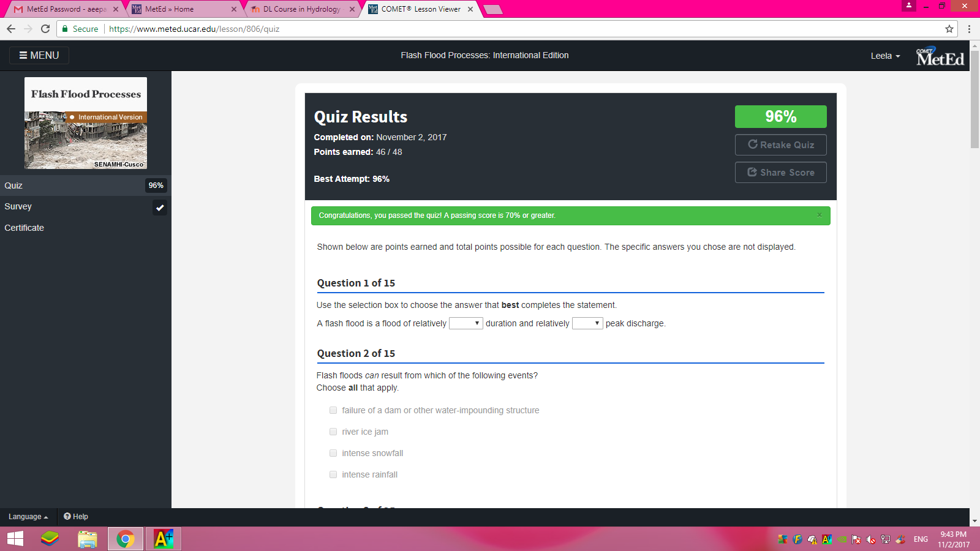The height and width of the screenshot is (551, 980).
Task: Open the Windows Start menu
Action: pyautogui.click(x=15, y=539)
